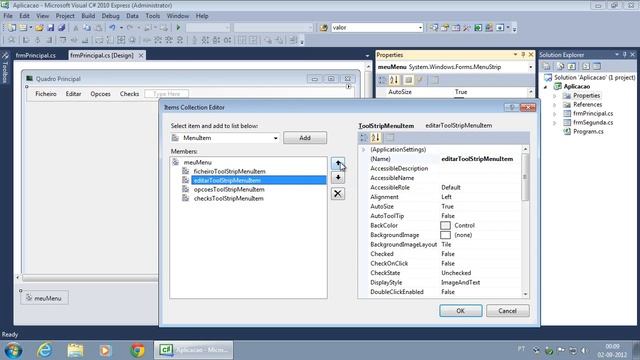Click the Type Here box in form menu
640x360 pixels.
click(x=167, y=94)
